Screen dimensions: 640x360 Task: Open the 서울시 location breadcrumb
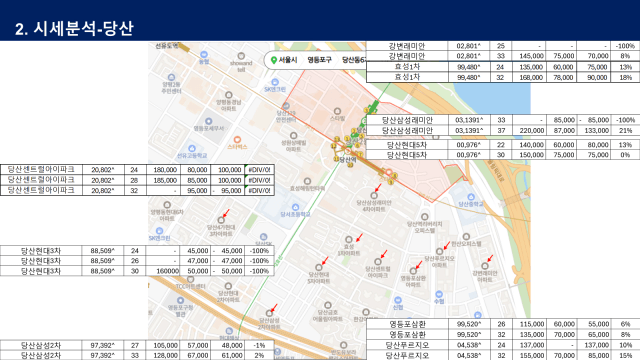[284, 60]
